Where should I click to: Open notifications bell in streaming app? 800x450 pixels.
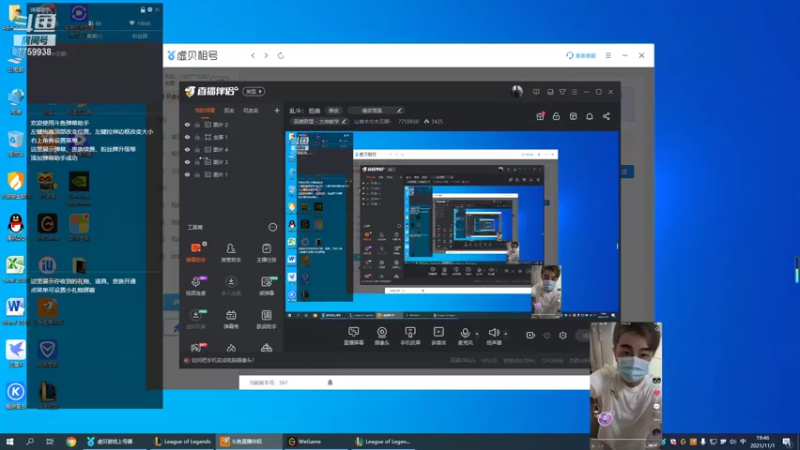click(x=589, y=116)
